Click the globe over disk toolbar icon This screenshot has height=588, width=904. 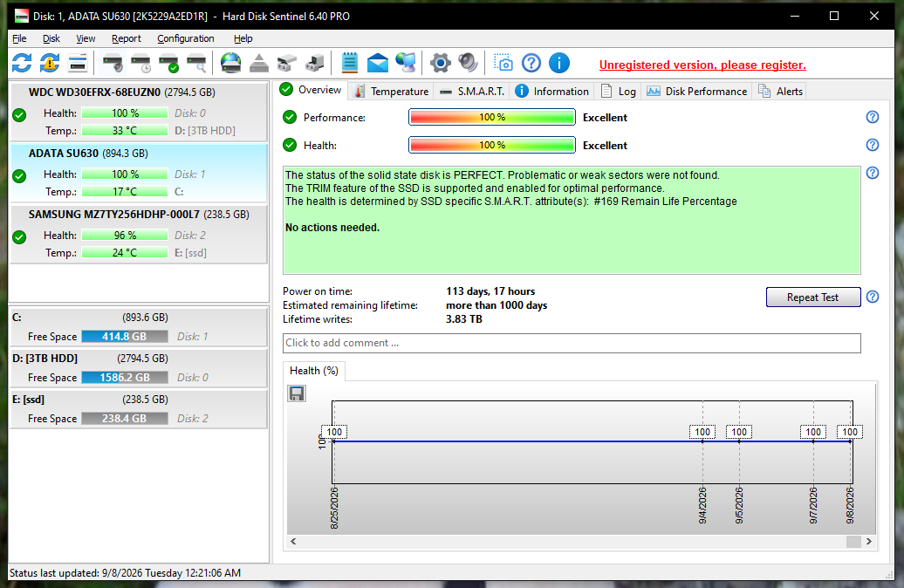pyautogui.click(x=230, y=63)
